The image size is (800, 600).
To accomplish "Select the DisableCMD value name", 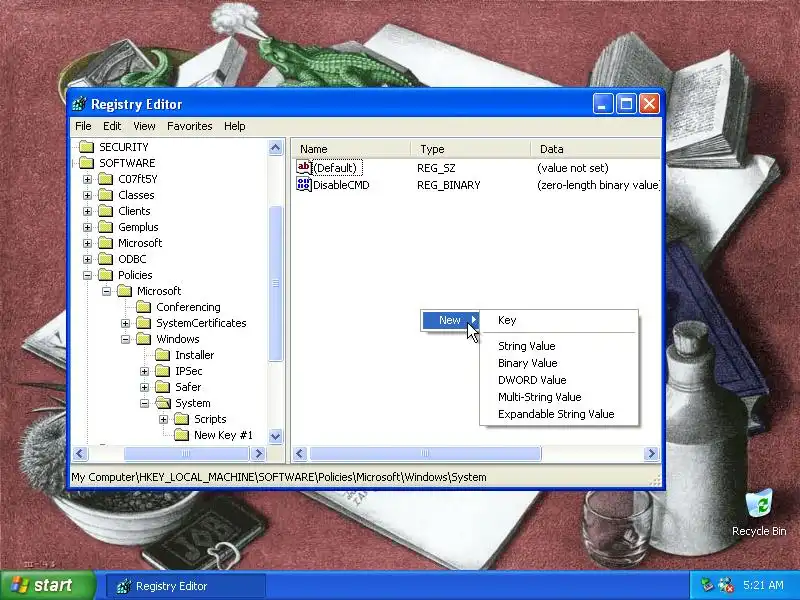I will 341,185.
